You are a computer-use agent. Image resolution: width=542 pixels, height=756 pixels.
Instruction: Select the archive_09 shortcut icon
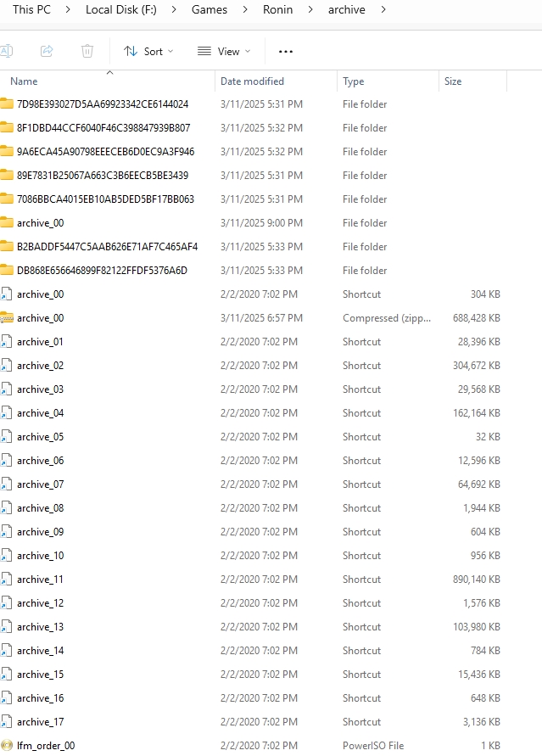6,532
